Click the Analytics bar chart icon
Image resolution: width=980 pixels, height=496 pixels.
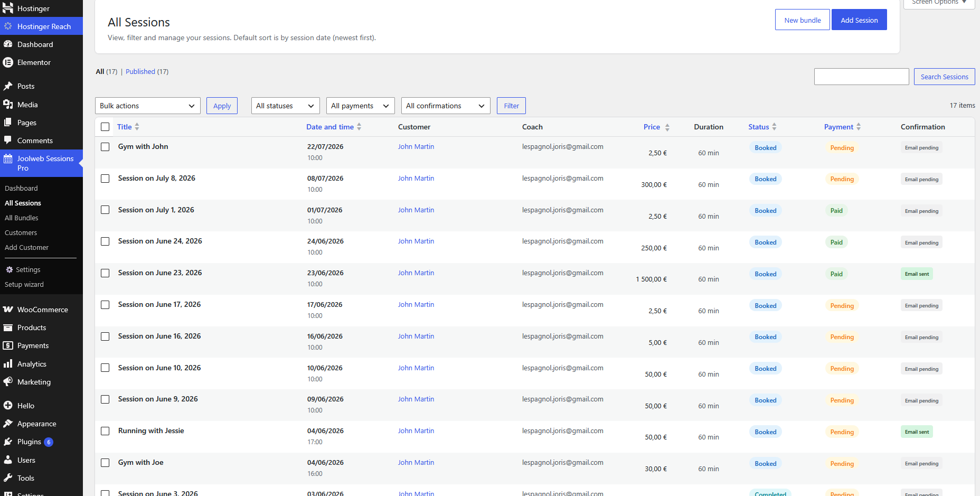click(x=8, y=363)
